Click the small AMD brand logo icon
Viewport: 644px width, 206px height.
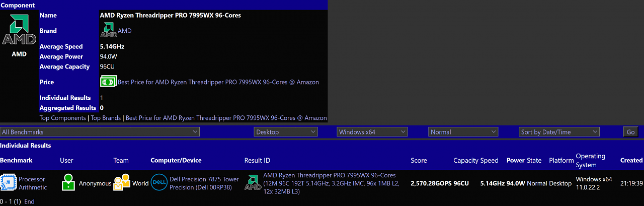tap(109, 31)
